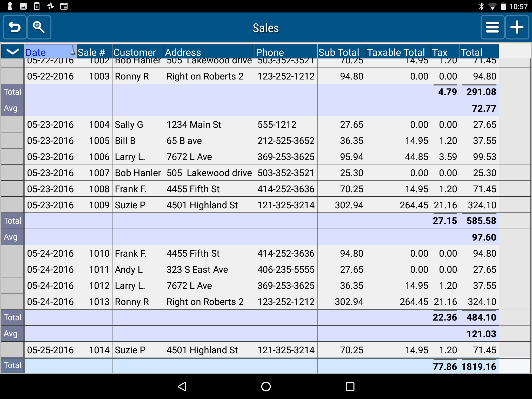Tap the back/undo arrow button
The image size is (532, 399).
click(x=15, y=27)
